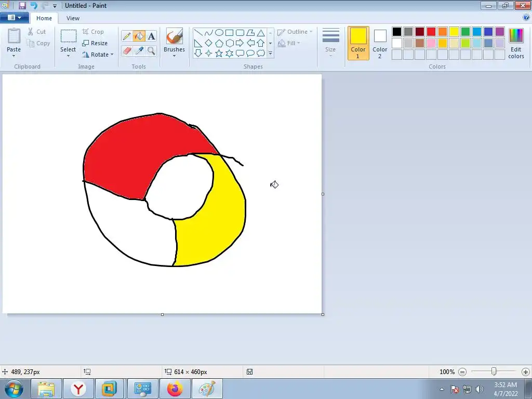The height and width of the screenshot is (399, 532).
Task: Choose the Left arrow shape
Action: [250, 43]
